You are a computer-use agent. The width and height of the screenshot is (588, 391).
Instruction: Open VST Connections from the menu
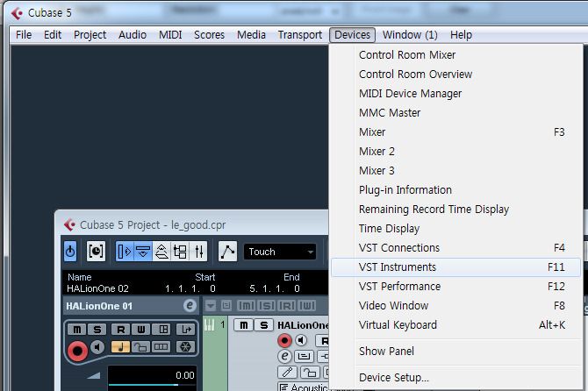[456, 247]
